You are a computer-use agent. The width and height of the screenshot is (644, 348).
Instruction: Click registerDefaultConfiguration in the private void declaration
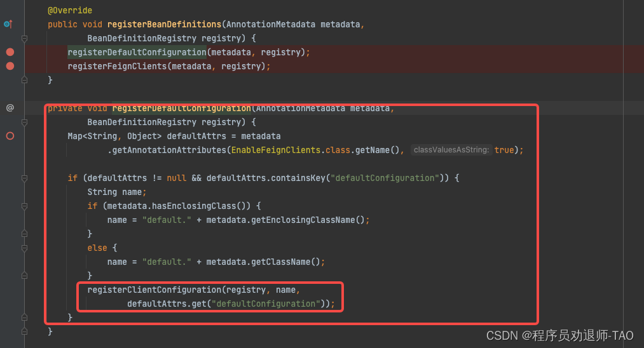[182, 109]
